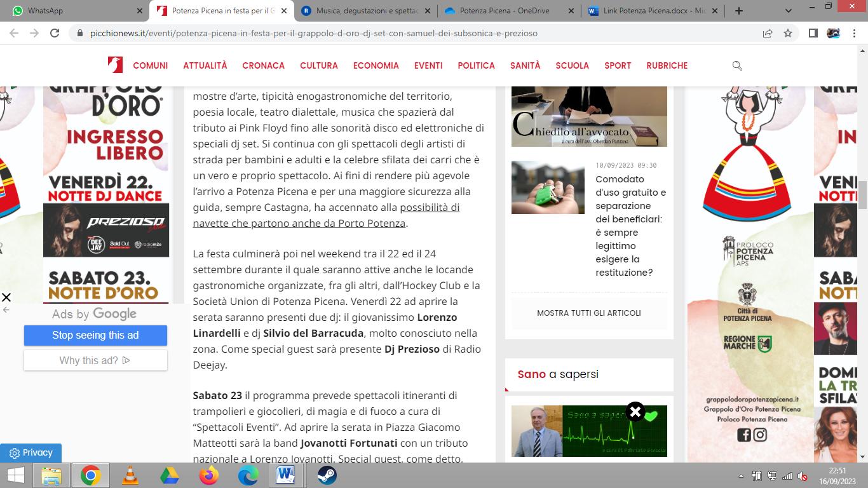Switch to the WhatsApp tab
This screenshot has height=488, width=868.
pyautogui.click(x=76, y=11)
